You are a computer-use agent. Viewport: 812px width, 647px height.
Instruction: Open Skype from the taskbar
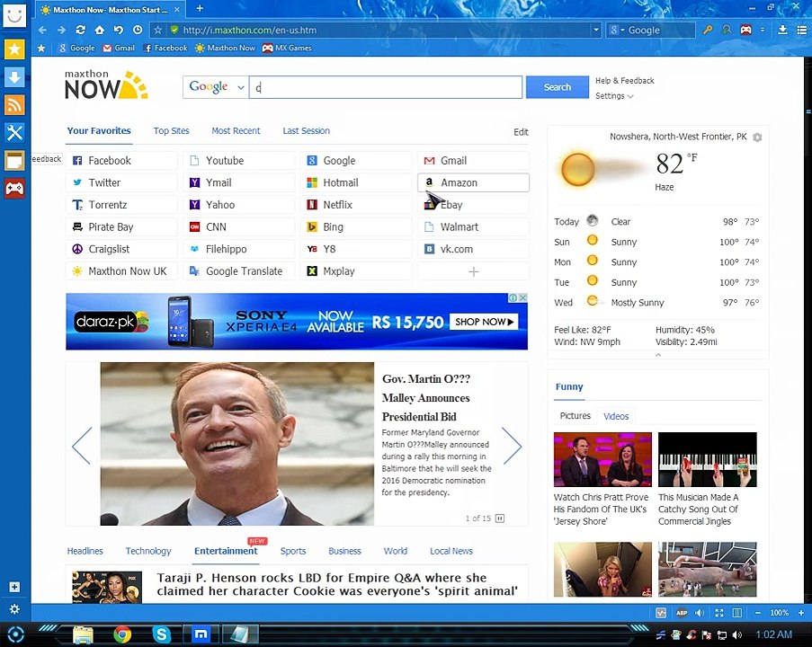pos(162,634)
